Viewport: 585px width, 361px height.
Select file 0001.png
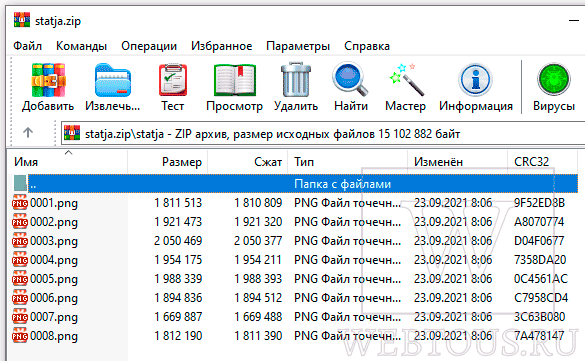(54, 203)
